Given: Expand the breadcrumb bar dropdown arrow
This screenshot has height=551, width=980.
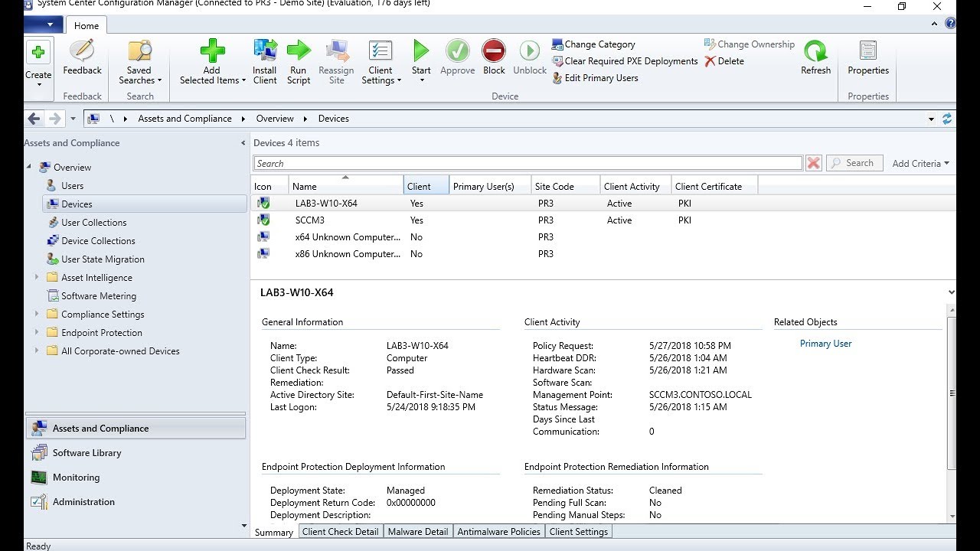Looking at the screenshot, I should click(x=931, y=119).
